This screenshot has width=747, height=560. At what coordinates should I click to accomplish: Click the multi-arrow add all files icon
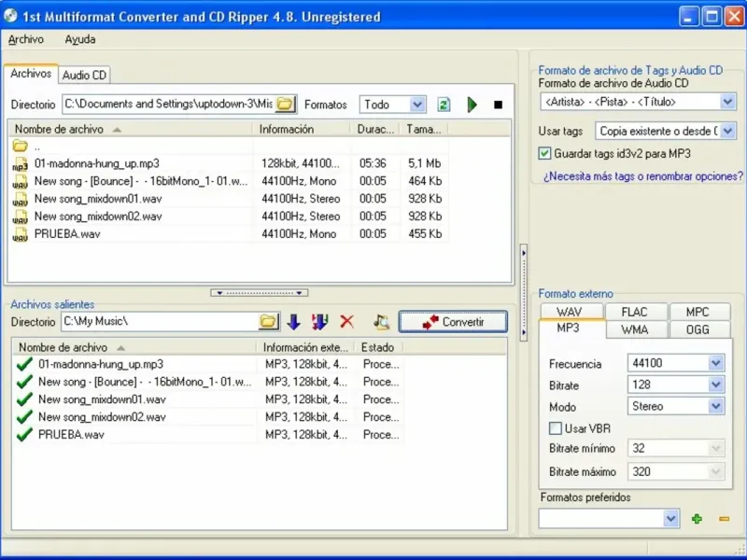point(319,321)
